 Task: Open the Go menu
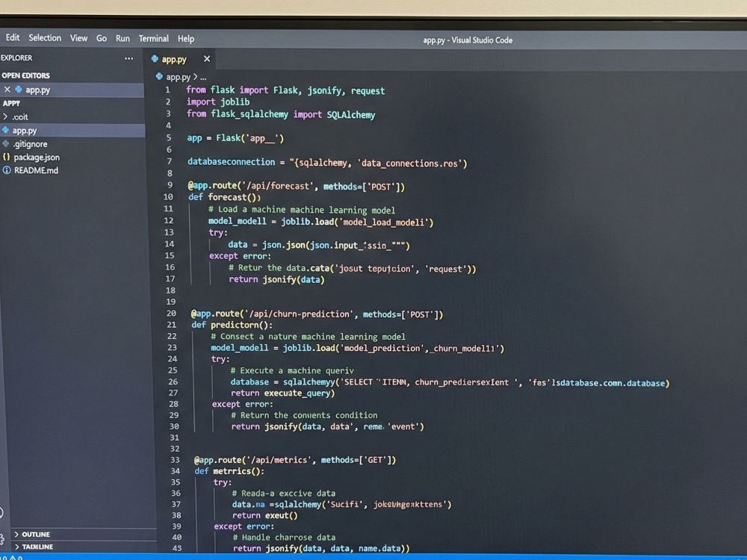tap(102, 39)
